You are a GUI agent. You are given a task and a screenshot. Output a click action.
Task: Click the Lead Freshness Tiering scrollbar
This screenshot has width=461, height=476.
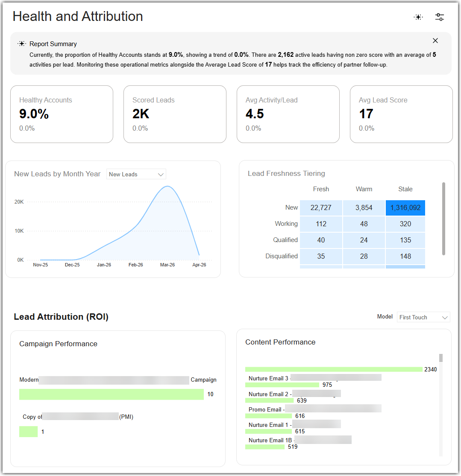point(443,219)
